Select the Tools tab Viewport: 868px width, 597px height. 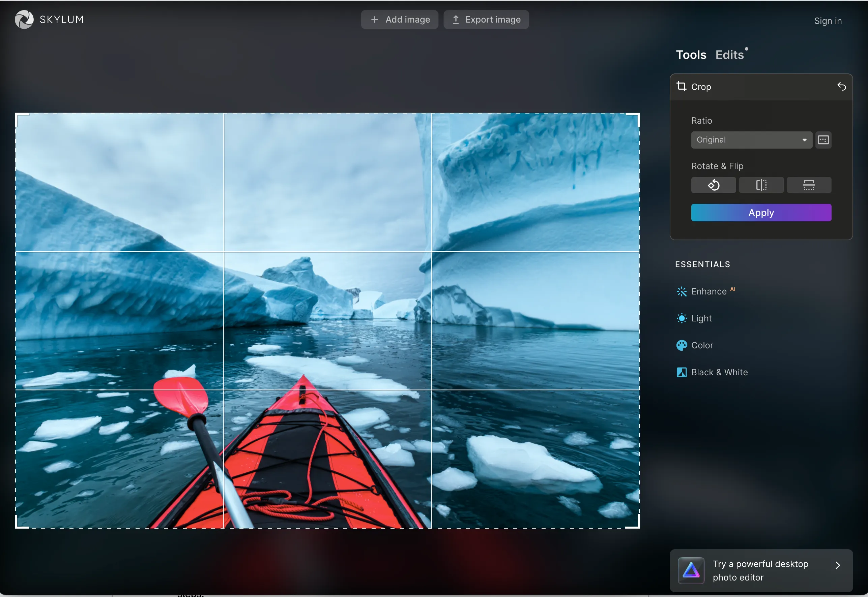pos(691,55)
